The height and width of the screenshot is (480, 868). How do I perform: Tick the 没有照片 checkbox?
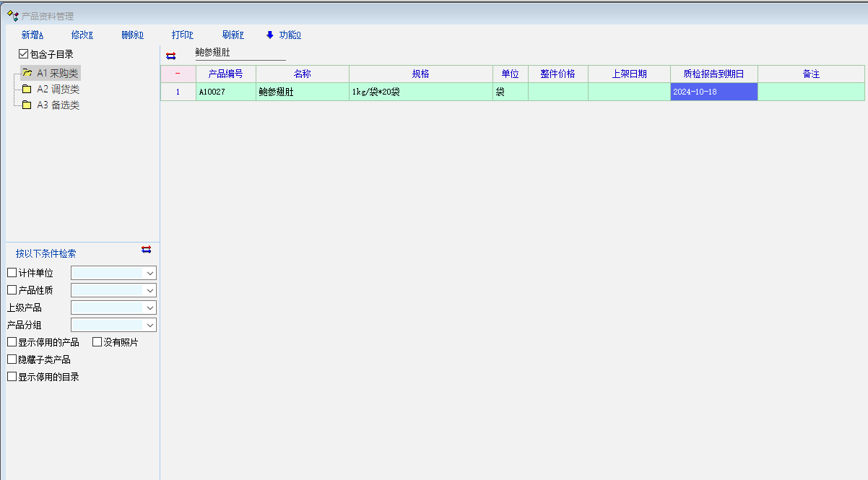[97, 342]
